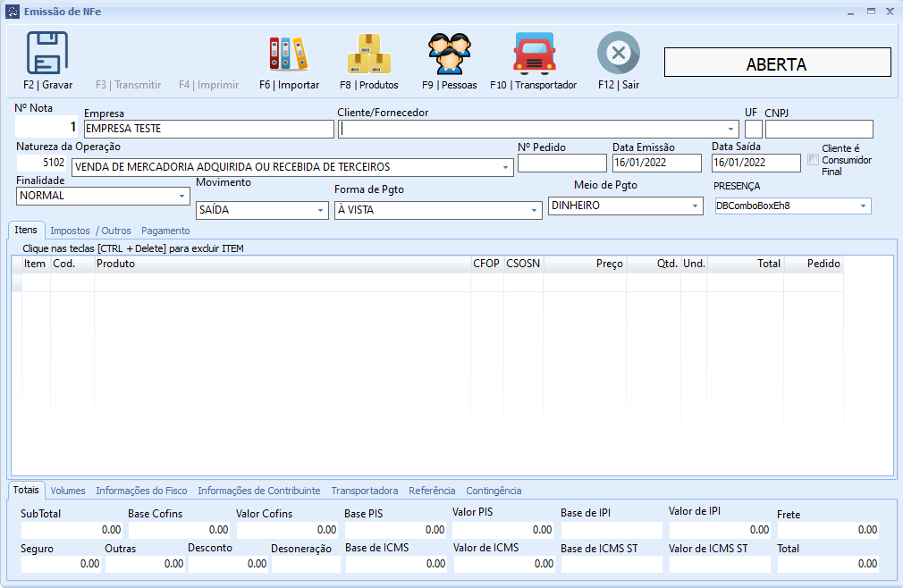Switch to the Impostos / Outros tab
This screenshot has height=588, width=903.
pos(90,231)
